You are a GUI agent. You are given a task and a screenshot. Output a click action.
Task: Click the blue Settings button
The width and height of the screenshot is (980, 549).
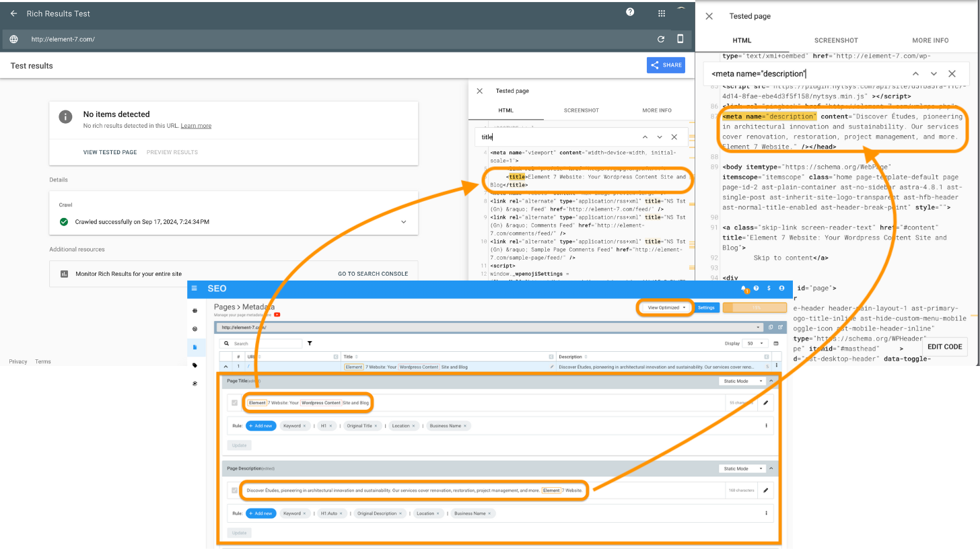pos(706,307)
